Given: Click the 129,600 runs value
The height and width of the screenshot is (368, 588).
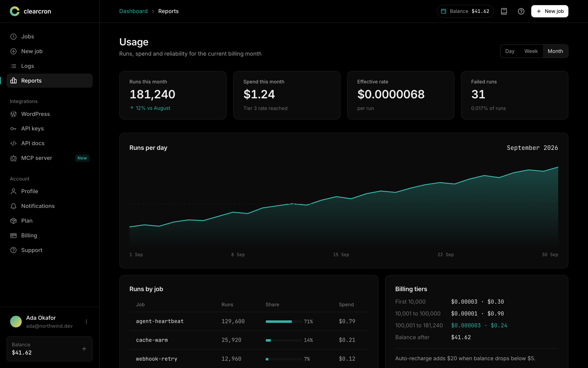Looking at the screenshot, I should (233, 321).
